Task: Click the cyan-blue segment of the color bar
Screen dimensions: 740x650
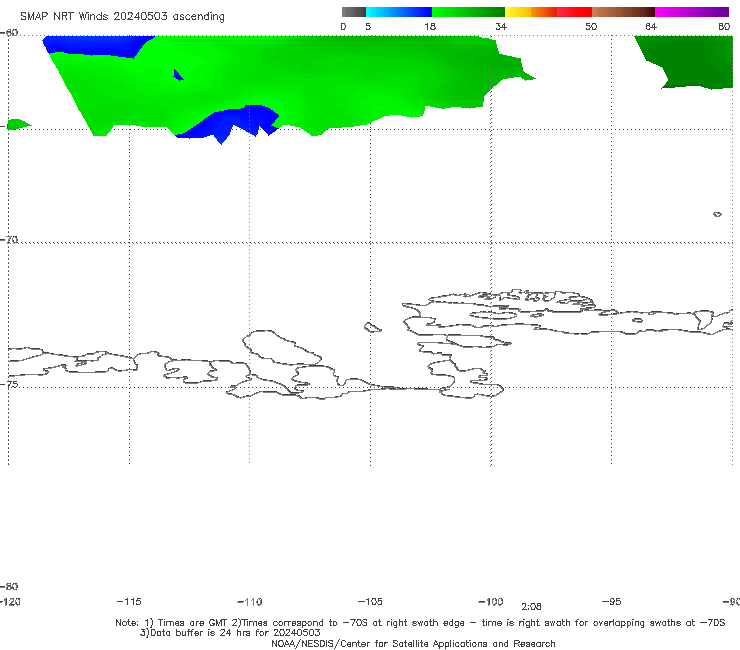Action: (x=399, y=12)
